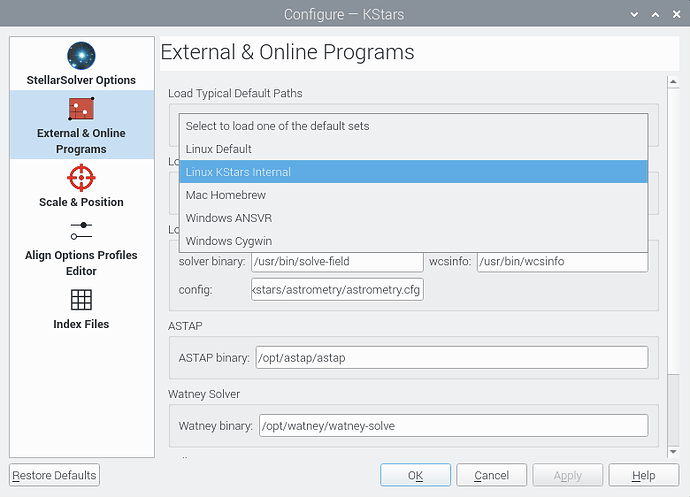This screenshot has height=497, width=690.
Task: Select the External & Online Programs icon
Action: [x=81, y=109]
